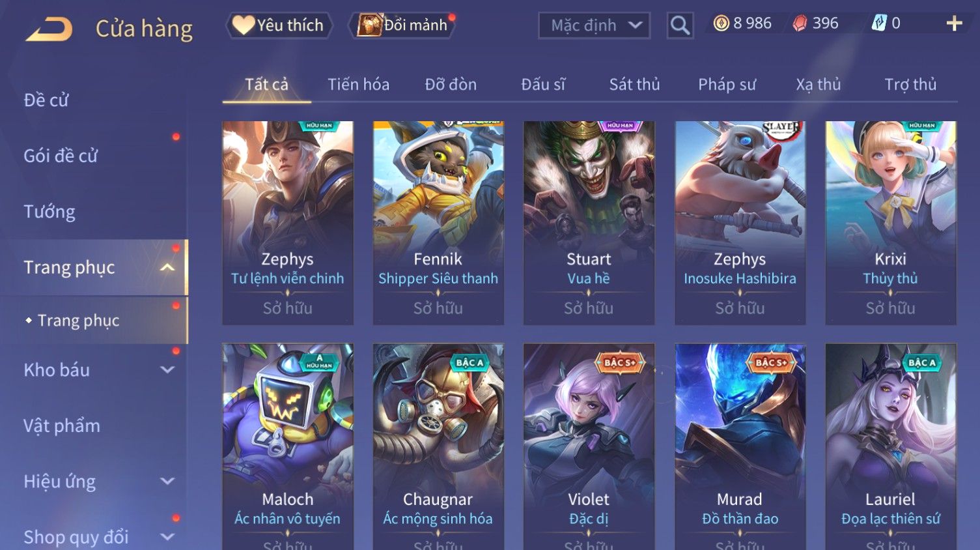
Task: Select the Stuart Vua hề skin card
Action: (x=589, y=223)
